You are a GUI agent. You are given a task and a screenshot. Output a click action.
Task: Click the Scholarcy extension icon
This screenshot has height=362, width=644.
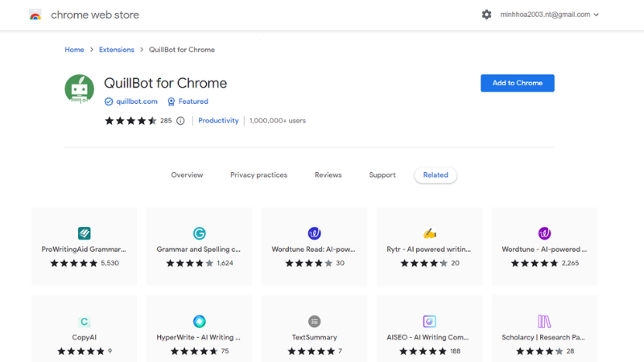544,322
